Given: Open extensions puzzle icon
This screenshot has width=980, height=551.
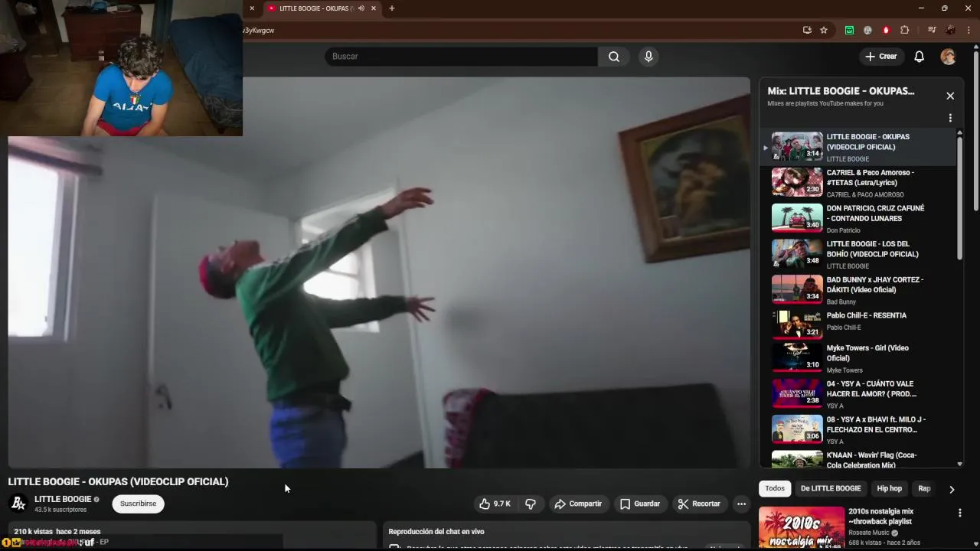Looking at the screenshot, I should tap(904, 30).
